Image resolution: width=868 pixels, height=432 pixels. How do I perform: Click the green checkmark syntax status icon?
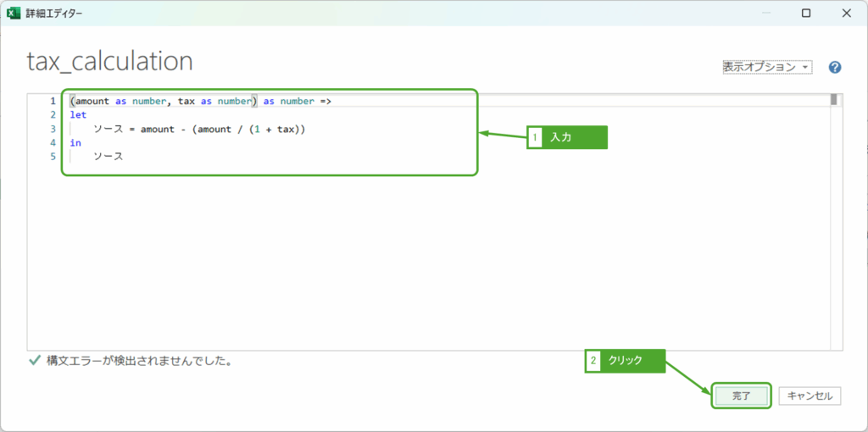point(34,360)
